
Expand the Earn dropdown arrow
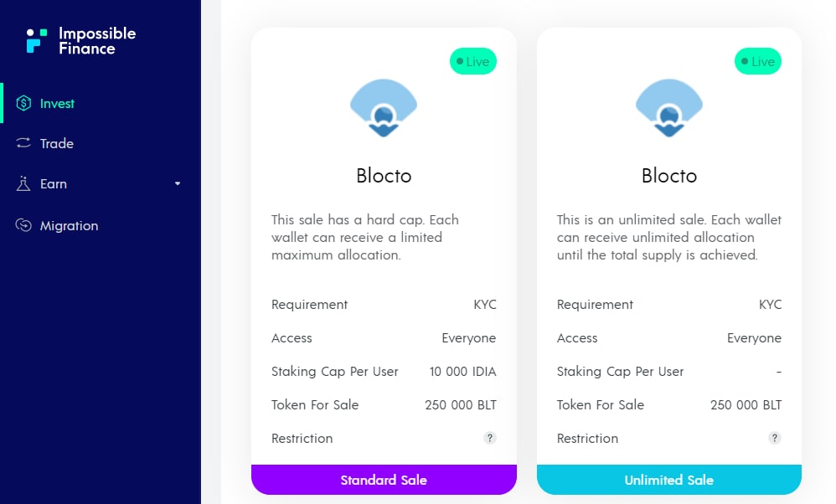pyautogui.click(x=177, y=184)
